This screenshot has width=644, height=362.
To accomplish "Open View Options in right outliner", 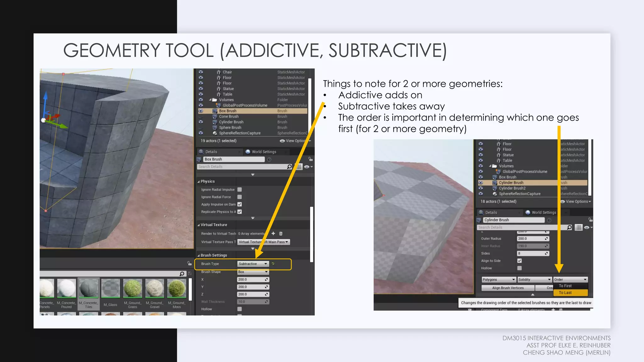I will pos(576,201).
